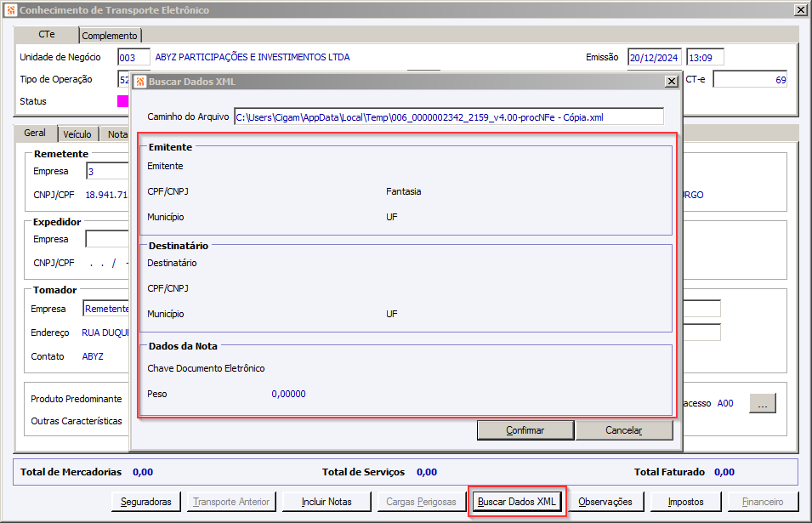The height and width of the screenshot is (523, 812).
Task: Click the Total de Mercadorias value
Action: 143,472
